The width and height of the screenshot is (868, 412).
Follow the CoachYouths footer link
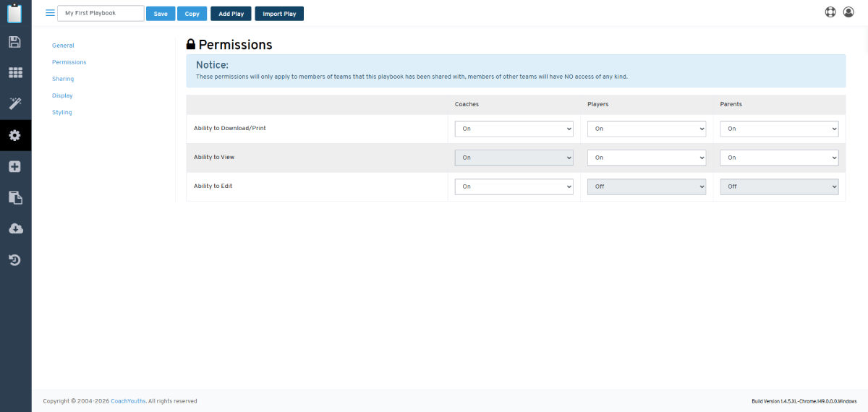(128, 401)
